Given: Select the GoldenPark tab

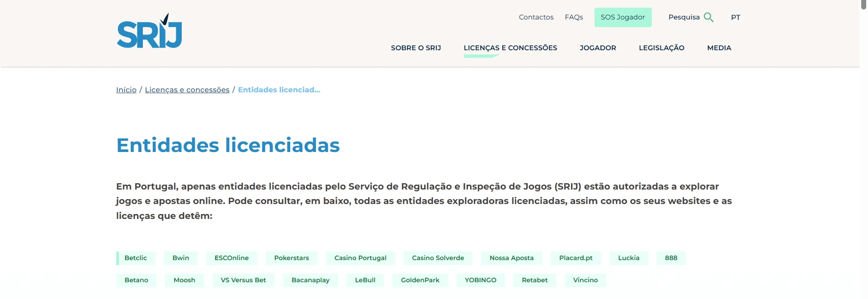Looking at the screenshot, I should (x=420, y=280).
